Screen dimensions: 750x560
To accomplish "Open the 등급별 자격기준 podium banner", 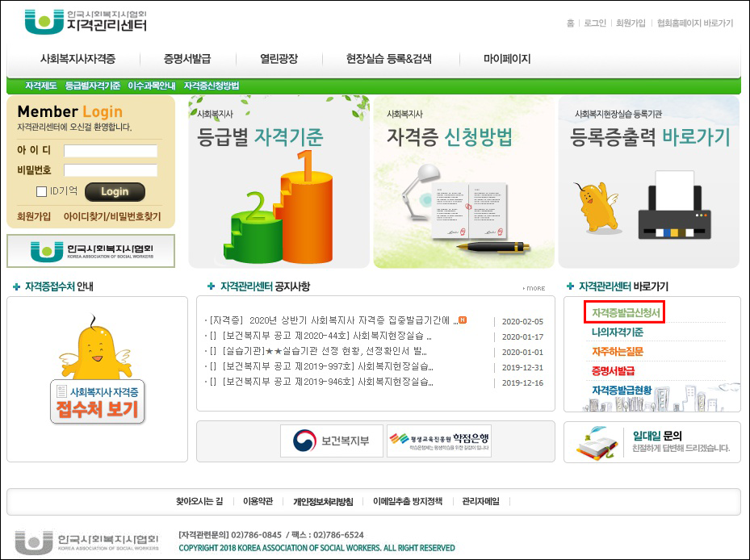I will (279, 182).
